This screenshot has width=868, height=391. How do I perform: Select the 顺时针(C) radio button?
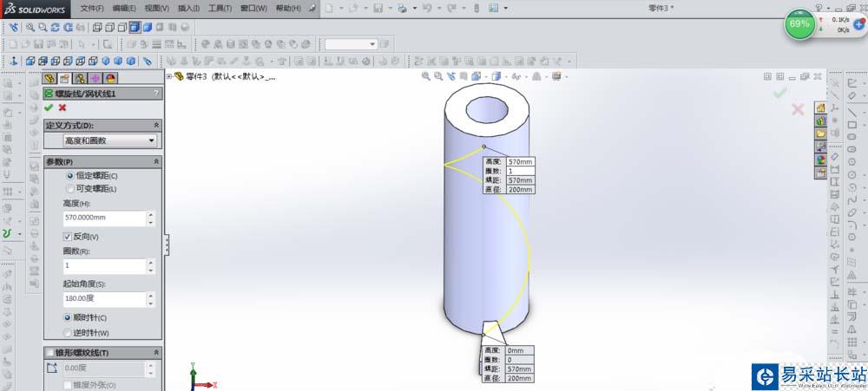pos(68,317)
